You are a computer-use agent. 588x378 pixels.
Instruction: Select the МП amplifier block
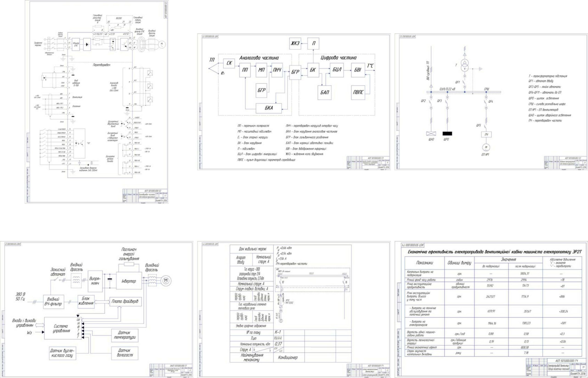[x=261, y=70]
